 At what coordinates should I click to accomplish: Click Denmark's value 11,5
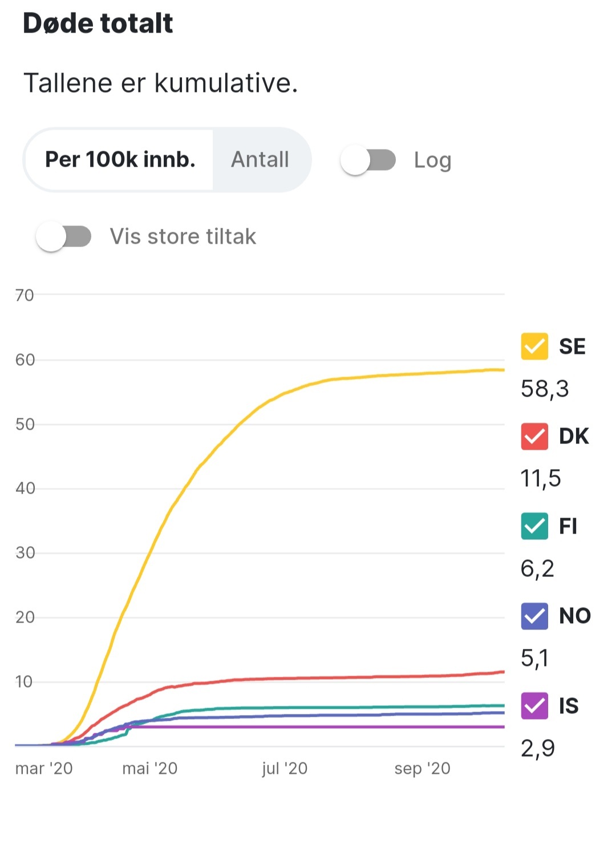pos(541,478)
